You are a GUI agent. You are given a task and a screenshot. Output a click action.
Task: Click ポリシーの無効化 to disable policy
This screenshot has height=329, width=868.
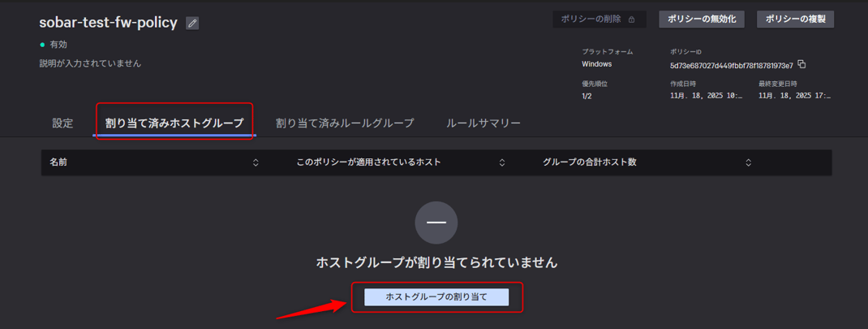coord(702,19)
